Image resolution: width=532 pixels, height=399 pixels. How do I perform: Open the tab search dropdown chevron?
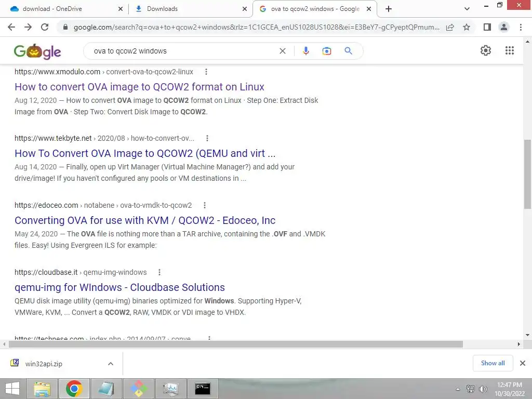pyautogui.click(x=467, y=9)
